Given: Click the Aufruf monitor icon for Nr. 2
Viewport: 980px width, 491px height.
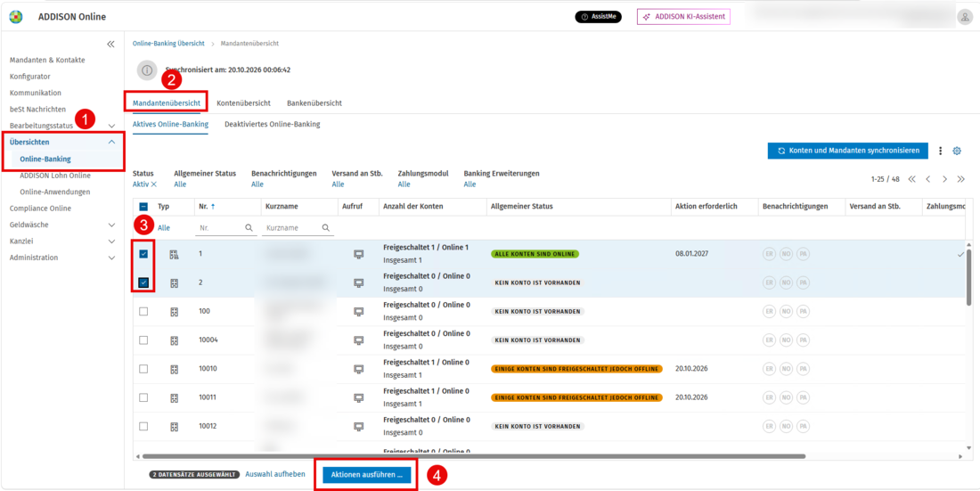Looking at the screenshot, I should [x=359, y=282].
